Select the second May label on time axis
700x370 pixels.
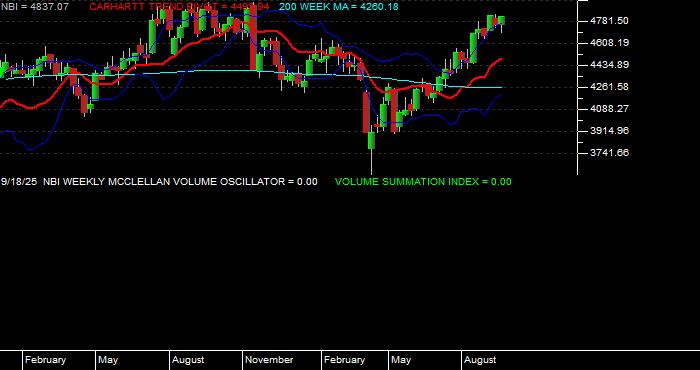pos(400,360)
